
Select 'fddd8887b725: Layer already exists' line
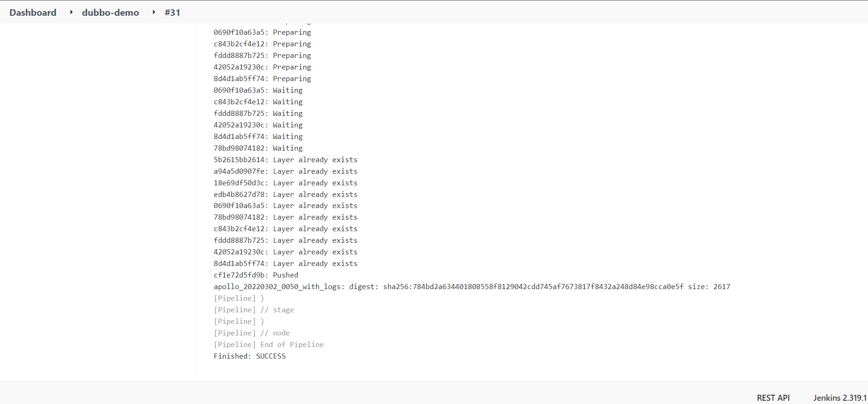(x=285, y=240)
